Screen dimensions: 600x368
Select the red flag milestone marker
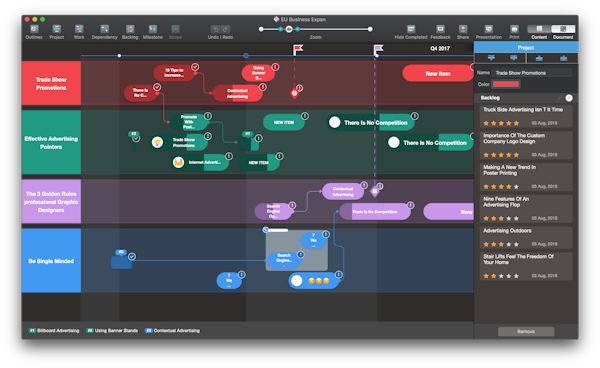(298, 49)
